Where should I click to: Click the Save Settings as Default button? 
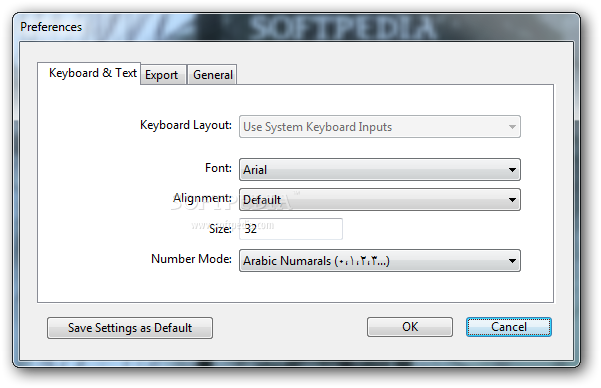pos(130,328)
